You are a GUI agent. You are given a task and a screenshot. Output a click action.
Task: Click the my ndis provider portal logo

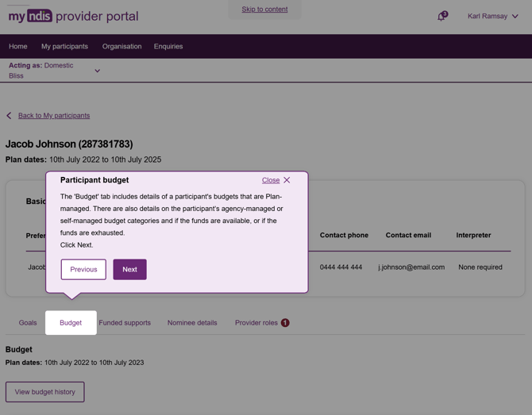click(x=73, y=16)
